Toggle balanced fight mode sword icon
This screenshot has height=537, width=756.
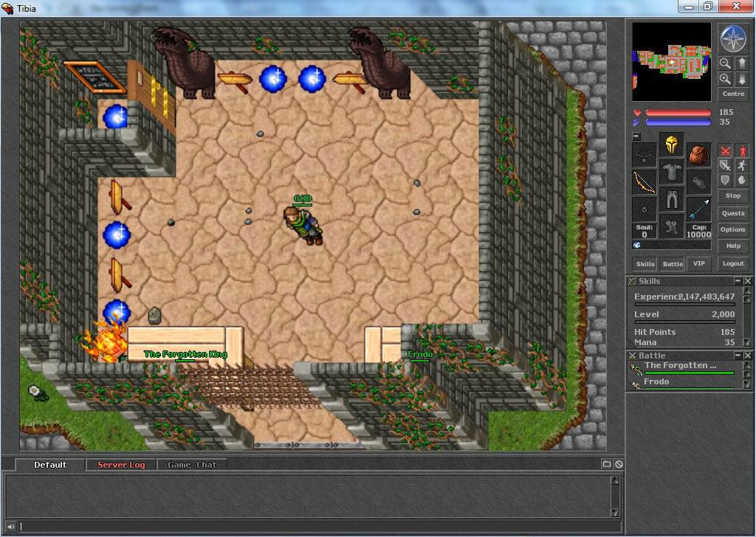(725, 166)
